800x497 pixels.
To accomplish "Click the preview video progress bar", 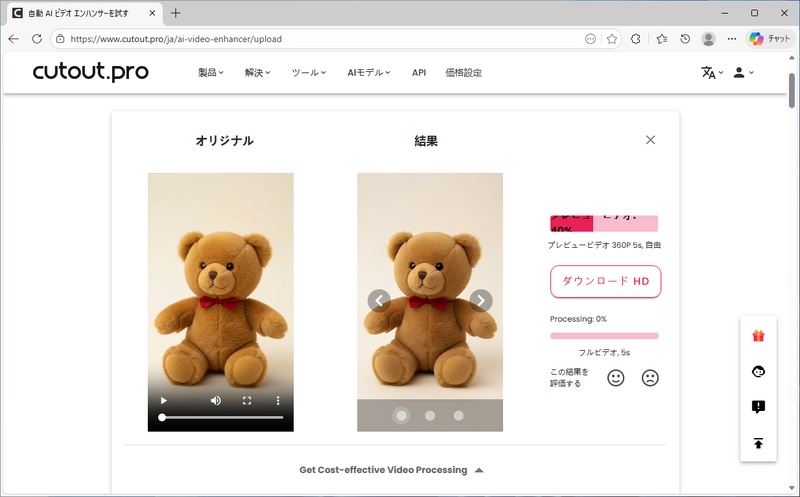I will (x=604, y=223).
